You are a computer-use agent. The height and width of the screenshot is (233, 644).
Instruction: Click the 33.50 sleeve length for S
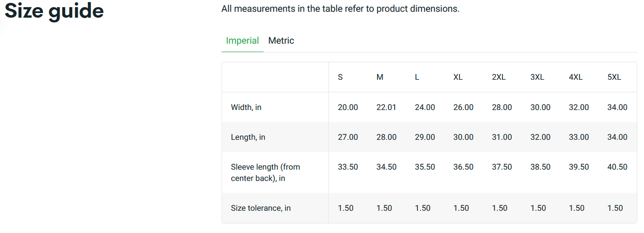point(348,167)
